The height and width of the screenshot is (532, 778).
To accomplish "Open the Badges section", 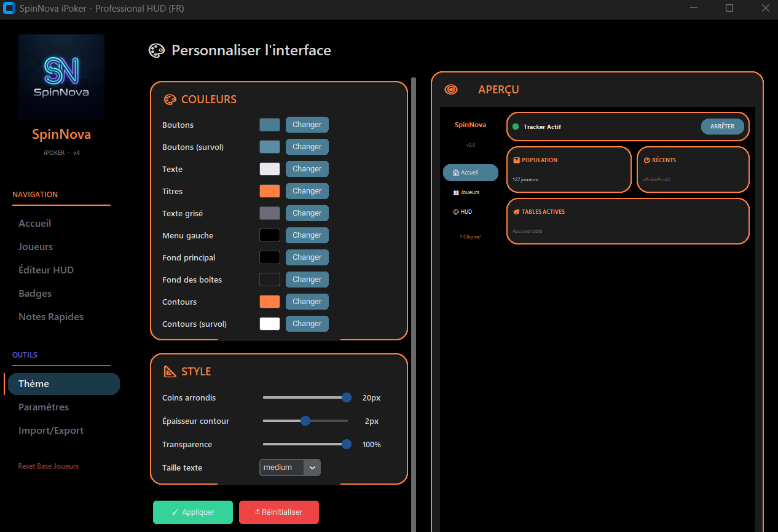I will pyautogui.click(x=35, y=294).
